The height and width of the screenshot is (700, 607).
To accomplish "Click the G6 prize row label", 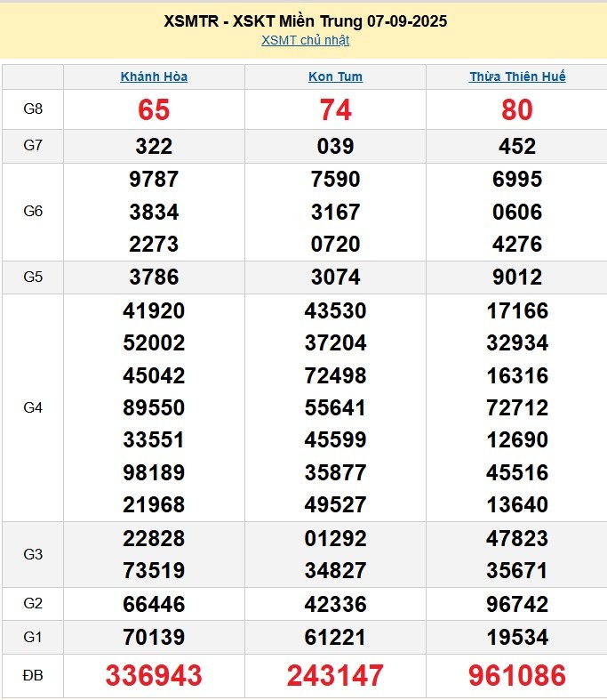I will pyautogui.click(x=33, y=212).
